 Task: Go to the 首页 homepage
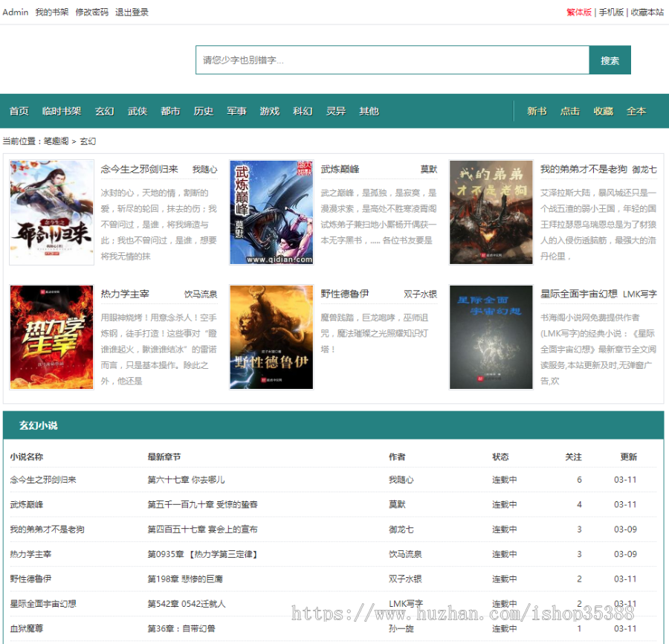coord(19,111)
